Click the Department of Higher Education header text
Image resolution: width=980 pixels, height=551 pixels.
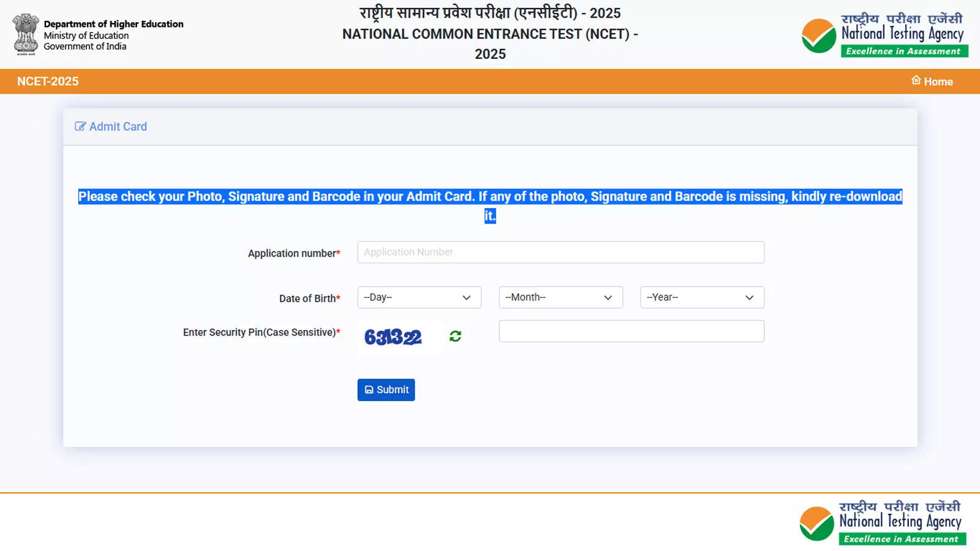click(x=113, y=24)
